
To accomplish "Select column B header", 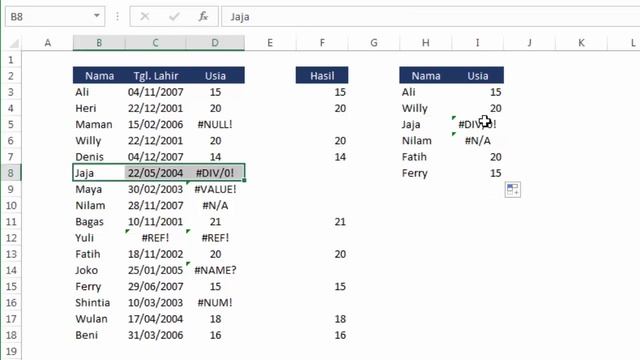I will 99,43.
